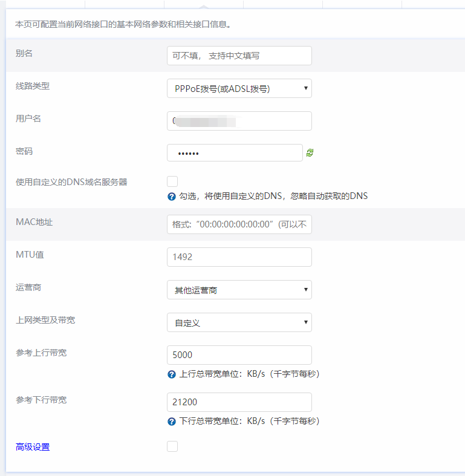Screen dimensions: 465x476
Task: Tick the 高级设置 checkbox
Action: pos(172,446)
